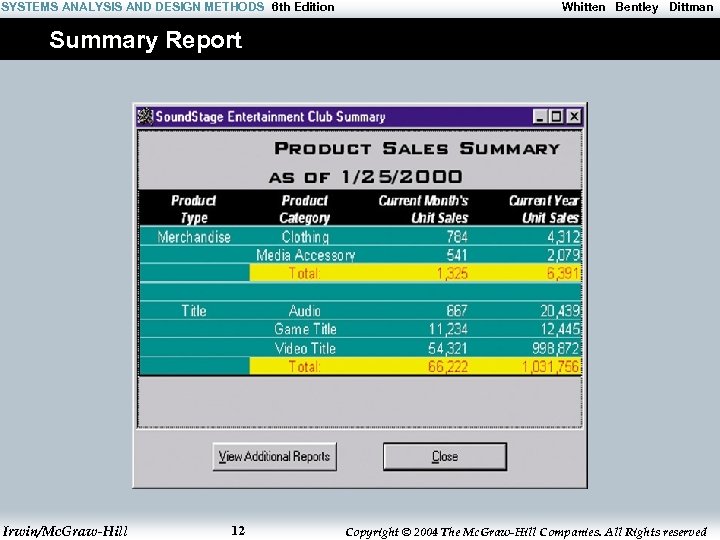
Task: Maximize the SoundStage Entertainment Club Summary window
Action: click(x=556, y=117)
